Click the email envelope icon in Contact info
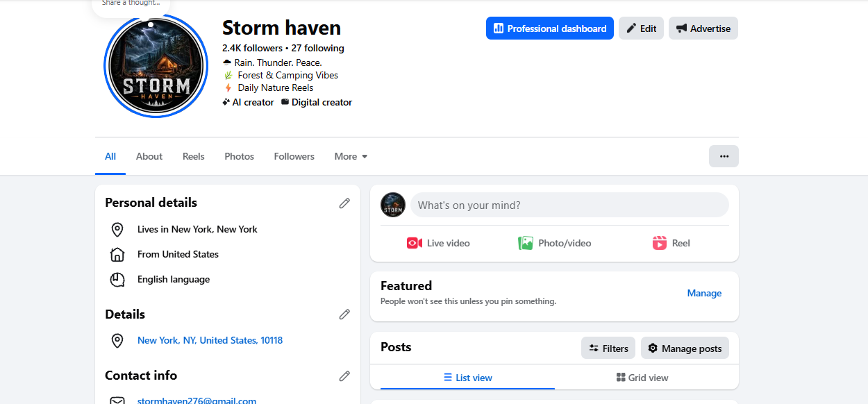The image size is (868, 404). tap(117, 400)
